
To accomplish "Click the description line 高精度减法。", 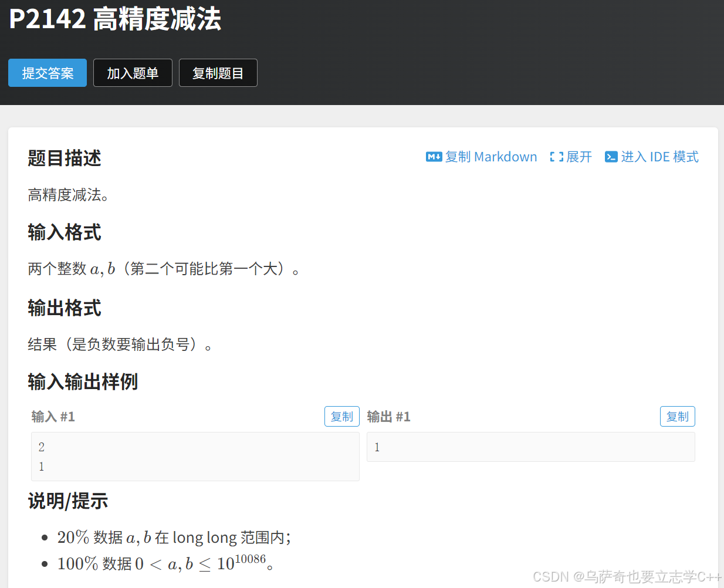I will [68, 195].
